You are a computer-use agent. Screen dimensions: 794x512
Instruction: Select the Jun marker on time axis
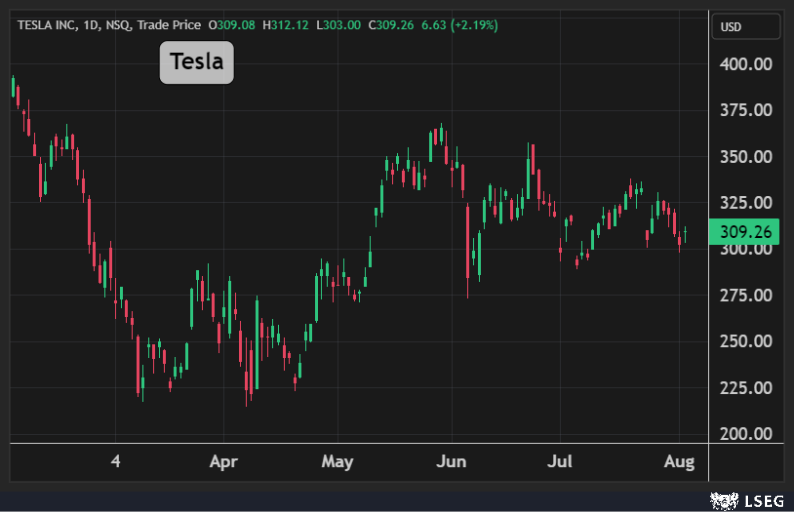point(452,462)
